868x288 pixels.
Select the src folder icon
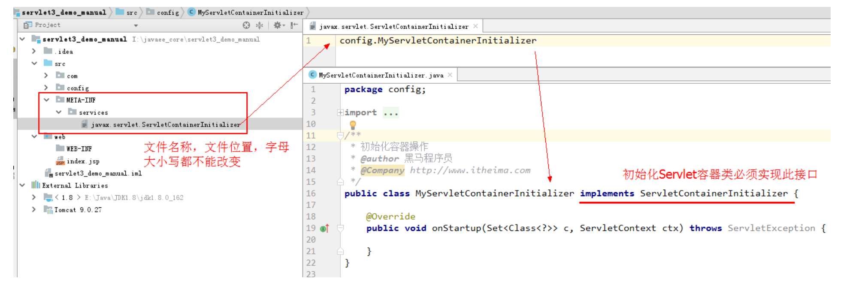(48, 63)
